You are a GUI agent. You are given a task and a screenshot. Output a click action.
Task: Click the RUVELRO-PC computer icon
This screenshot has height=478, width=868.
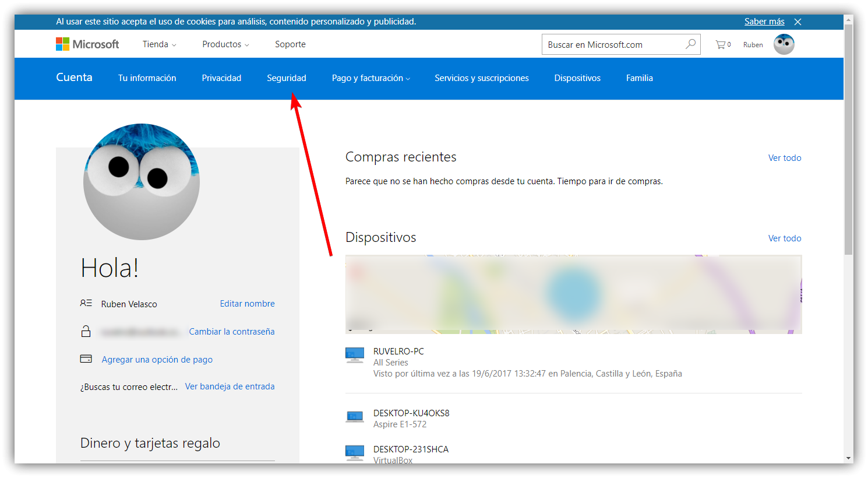pos(355,354)
